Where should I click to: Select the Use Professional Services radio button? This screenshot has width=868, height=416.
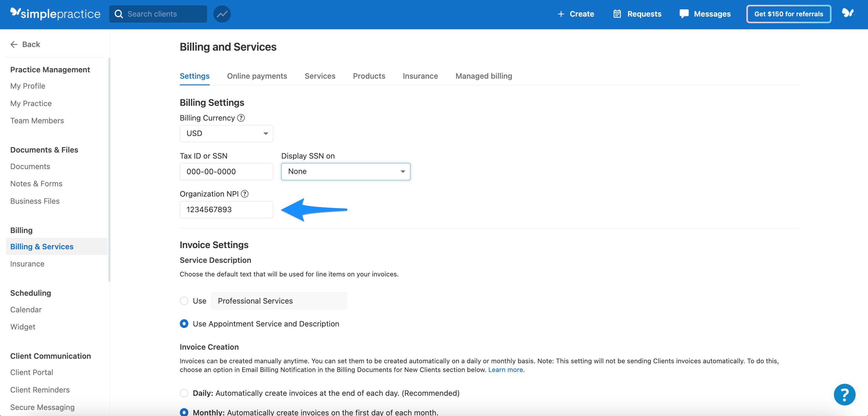point(183,301)
